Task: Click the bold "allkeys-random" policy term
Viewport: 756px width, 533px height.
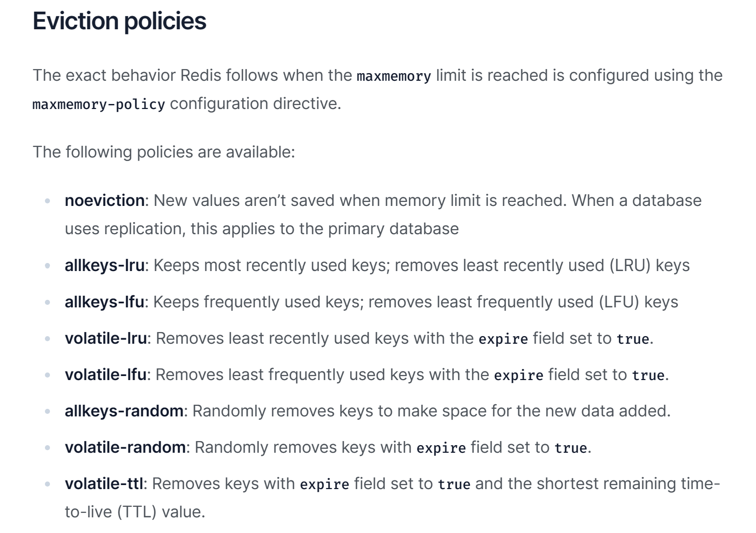Action: click(124, 411)
